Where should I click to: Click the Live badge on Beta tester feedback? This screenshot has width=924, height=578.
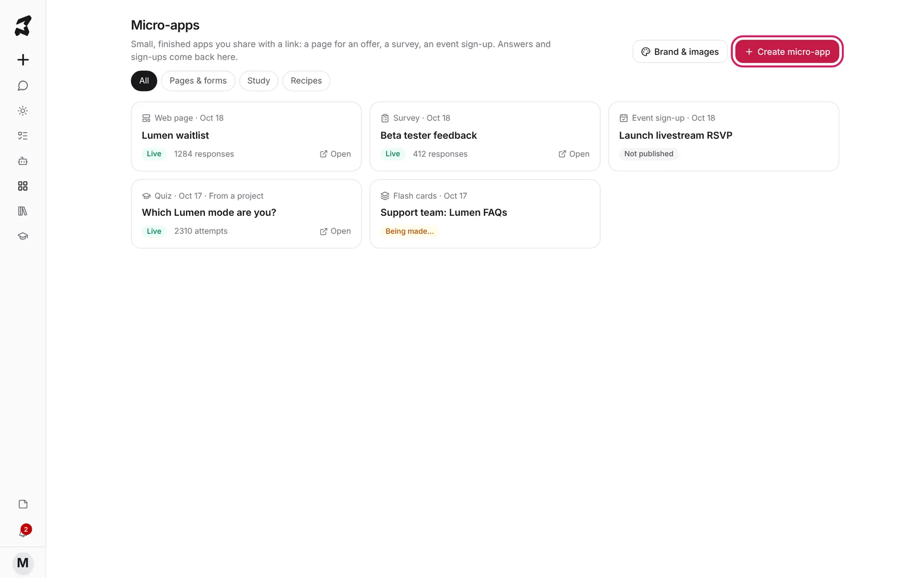coord(393,154)
